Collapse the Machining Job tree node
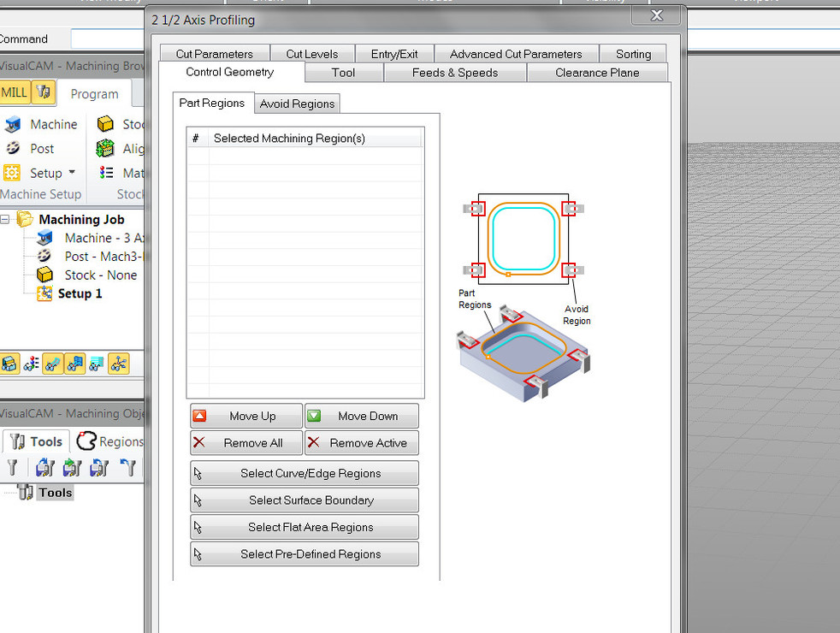This screenshot has width=840, height=633. pyautogui.click(x=5, y=220)
